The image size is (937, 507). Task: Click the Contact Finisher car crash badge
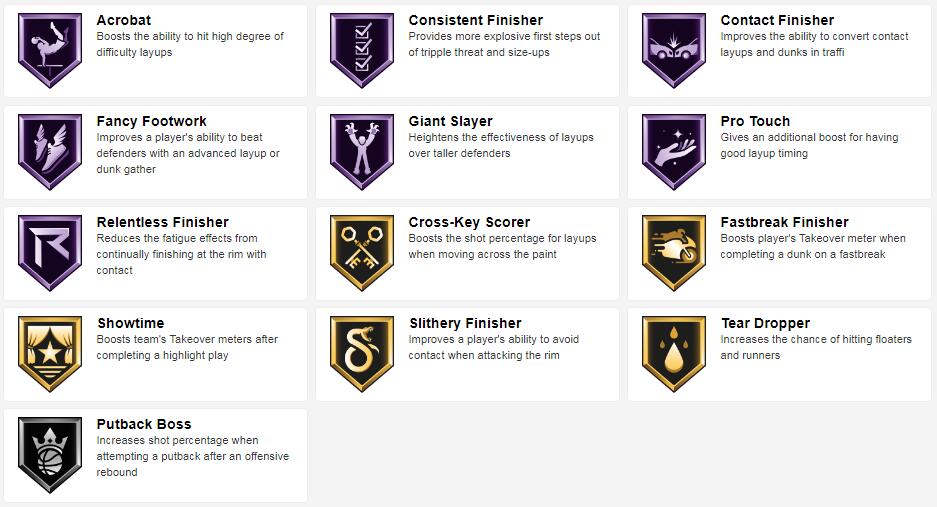tap(674, 50)
